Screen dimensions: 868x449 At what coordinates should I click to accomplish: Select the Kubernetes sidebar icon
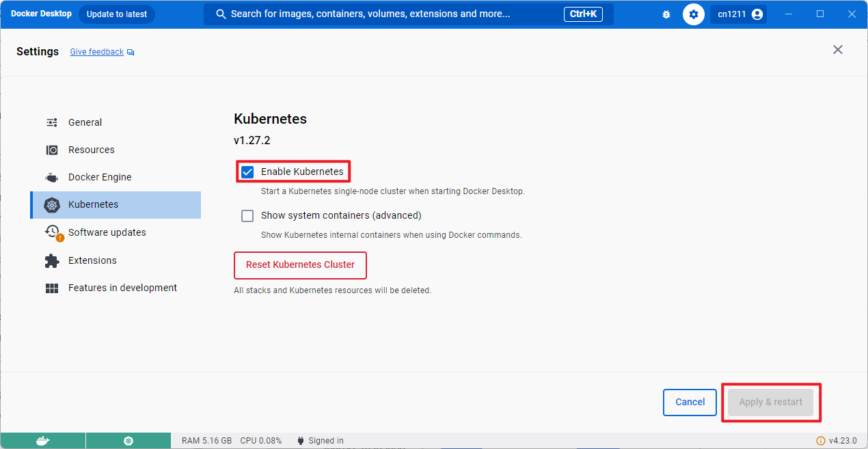point(52,204)
